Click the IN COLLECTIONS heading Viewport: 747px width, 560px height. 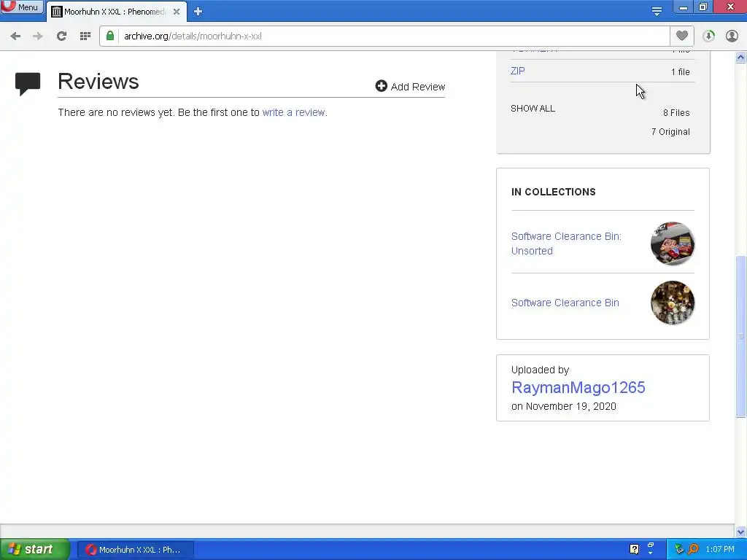[x=554, y=192]
